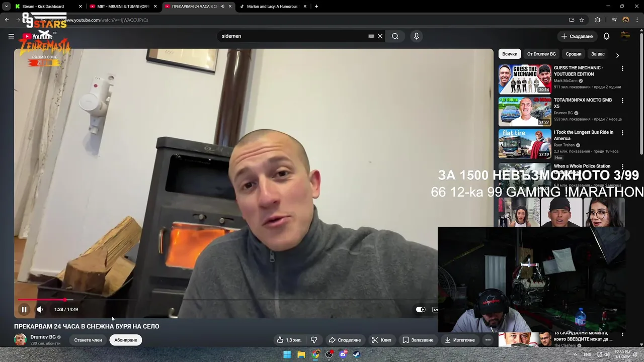Open options menu for 'ТОТАЛИЗИРАХ МОЕТО БМВ X5'

coord(622,101)
